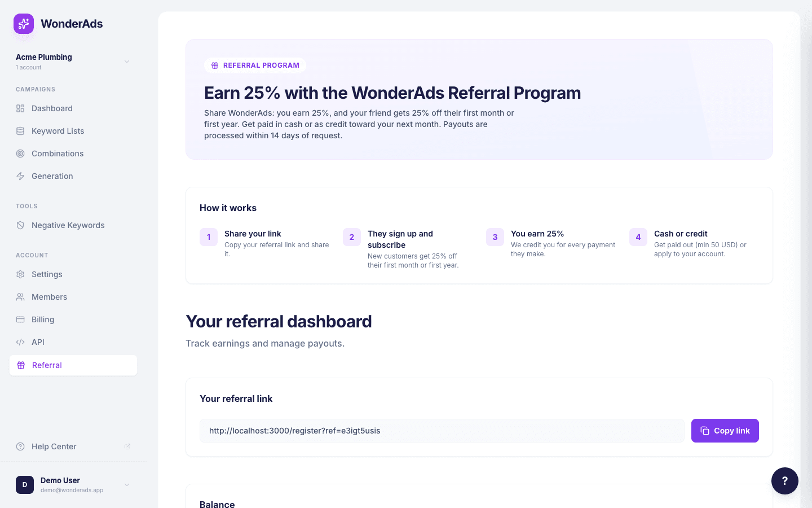This screenshot has height=508, width=812.
Task: Click the Demo User avatar thumbnail
Action: click(25, 484)
